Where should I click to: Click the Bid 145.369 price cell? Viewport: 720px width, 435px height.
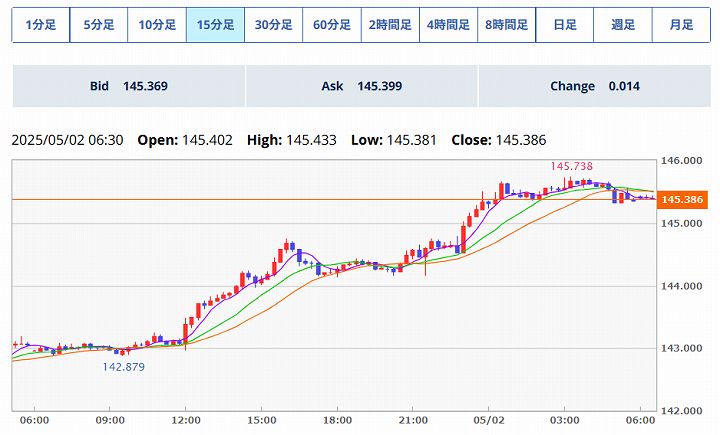129,86
